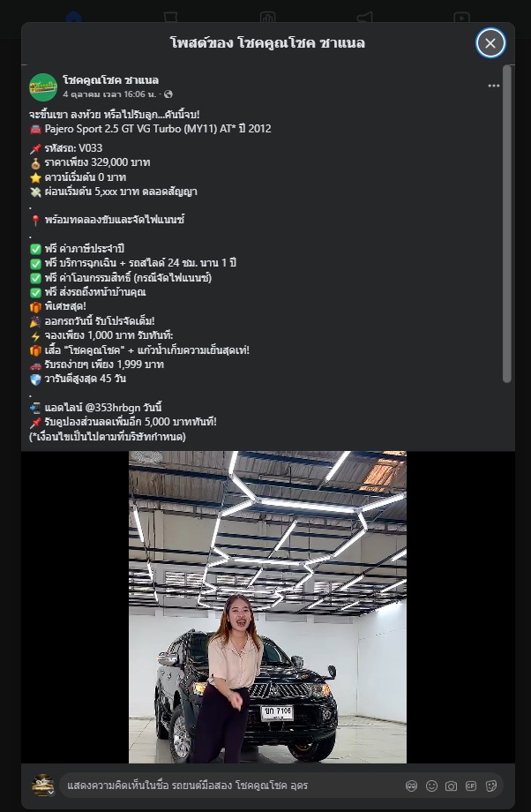Open the dimmed megaphone ads icon in top bar
531x812 pixels.
pos(365,17)
